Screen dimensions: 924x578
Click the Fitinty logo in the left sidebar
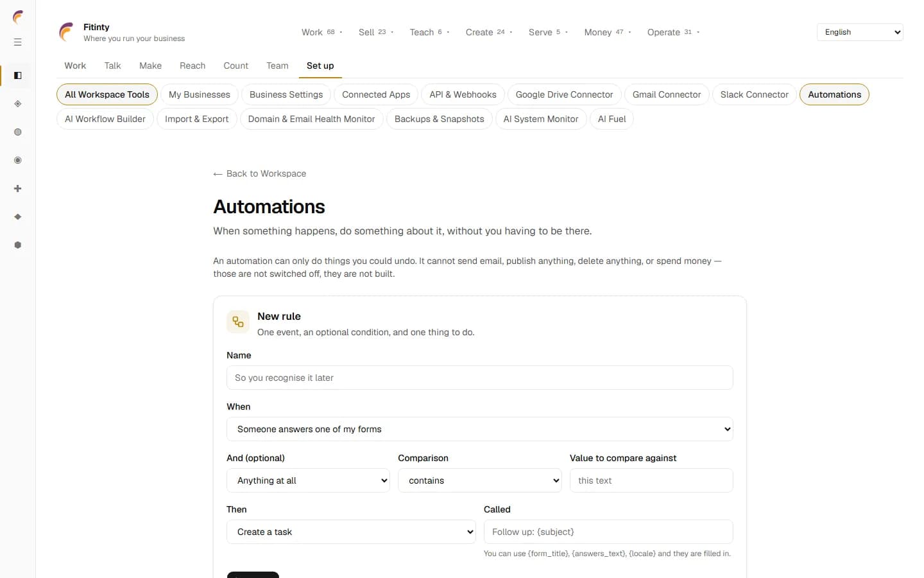tap(18, 17)
